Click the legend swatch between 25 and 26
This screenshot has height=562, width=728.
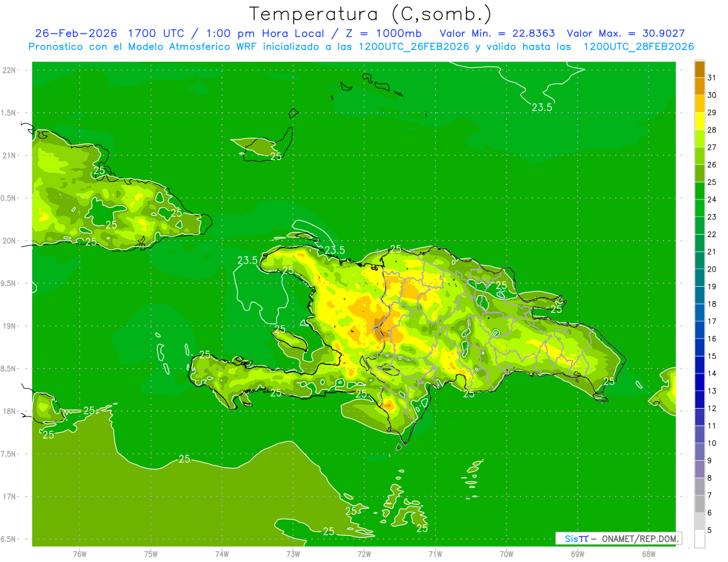click(x=699, y=173)
